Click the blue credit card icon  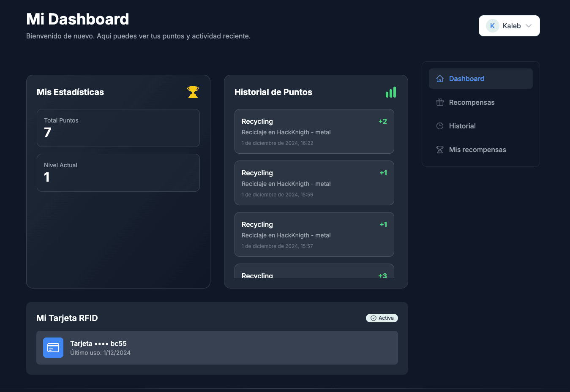pos(53,348)
